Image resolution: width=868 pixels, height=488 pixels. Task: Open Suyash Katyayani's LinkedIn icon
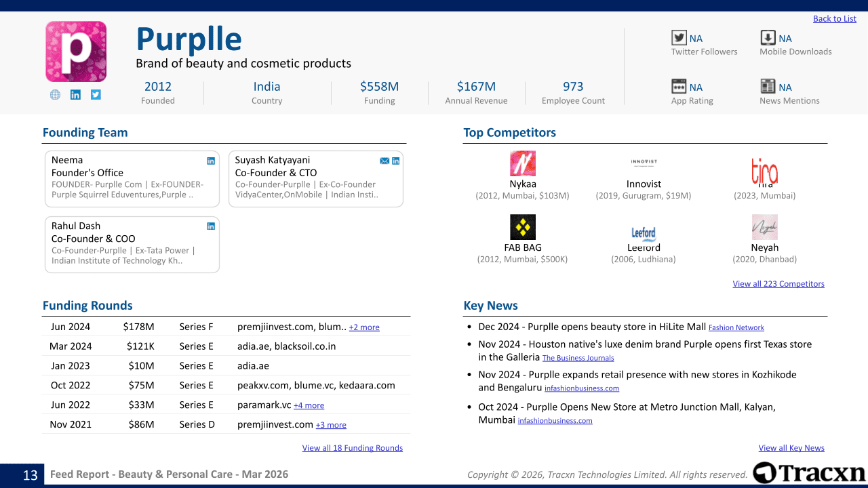[396, 161]
